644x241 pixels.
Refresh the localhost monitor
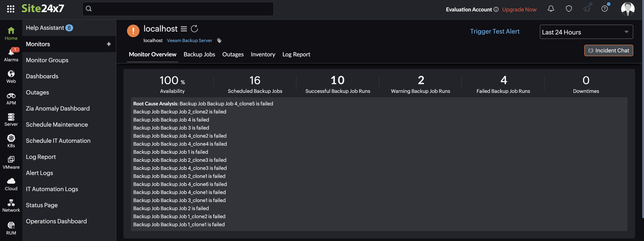[195, 28]
